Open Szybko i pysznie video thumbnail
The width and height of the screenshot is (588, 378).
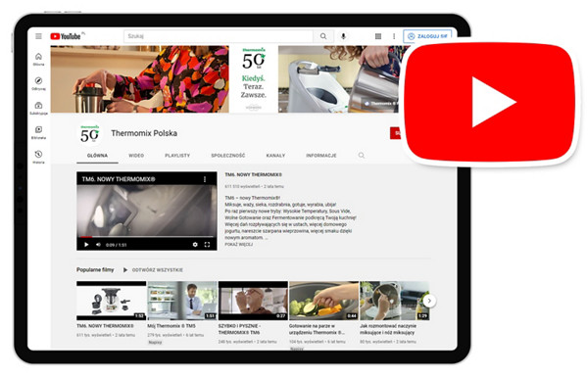click(253, 301)
